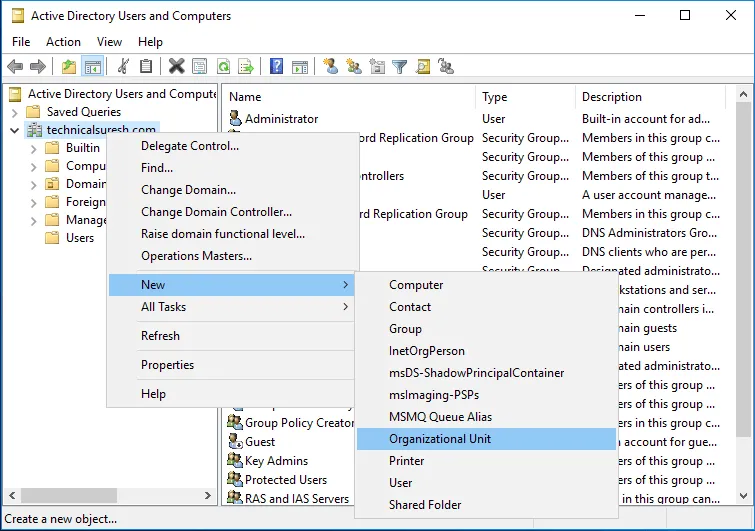The width and height of the screenshot is (755, 531).
Task: Toggle the Show/Hide Action Pane icon
Action: [x=300, y=66]
